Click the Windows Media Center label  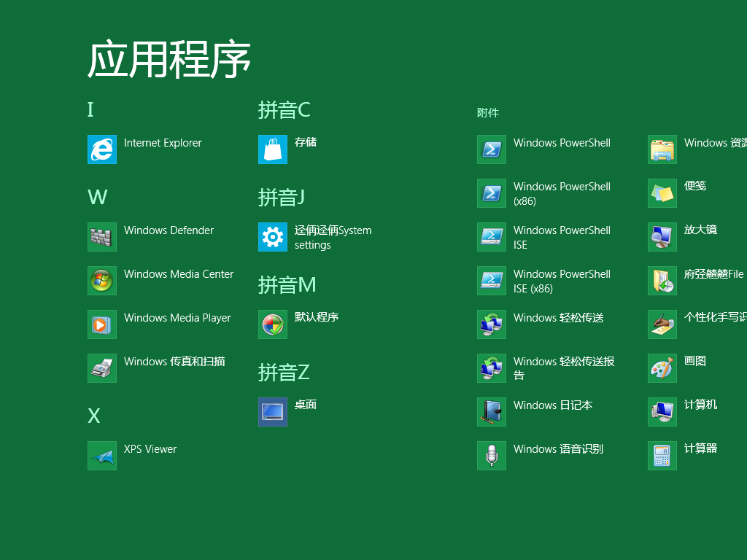[x=179, y=274]
